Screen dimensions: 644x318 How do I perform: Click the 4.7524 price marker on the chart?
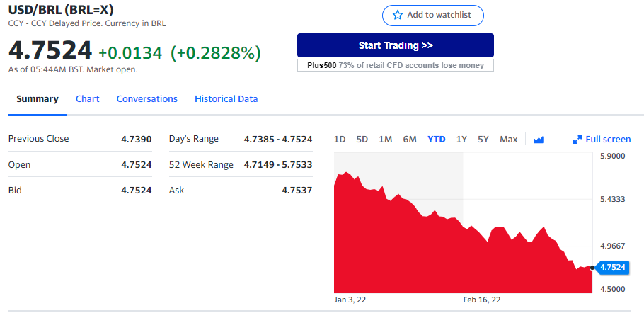point(612,268)
